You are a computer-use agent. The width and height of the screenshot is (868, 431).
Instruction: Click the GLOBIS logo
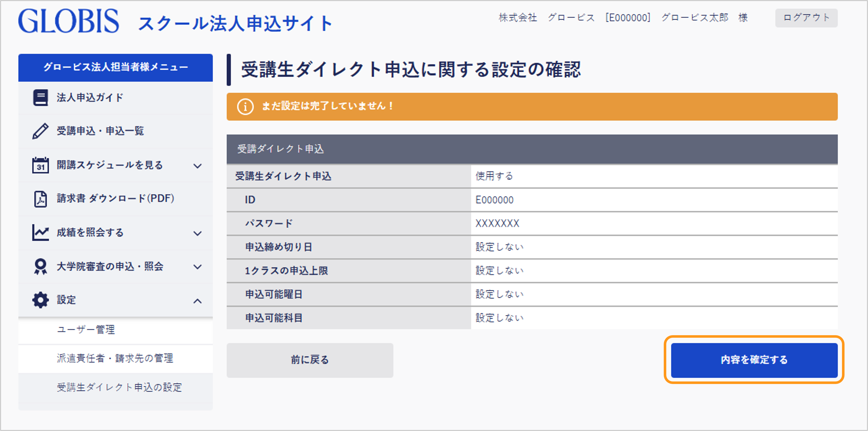[68, 21]
